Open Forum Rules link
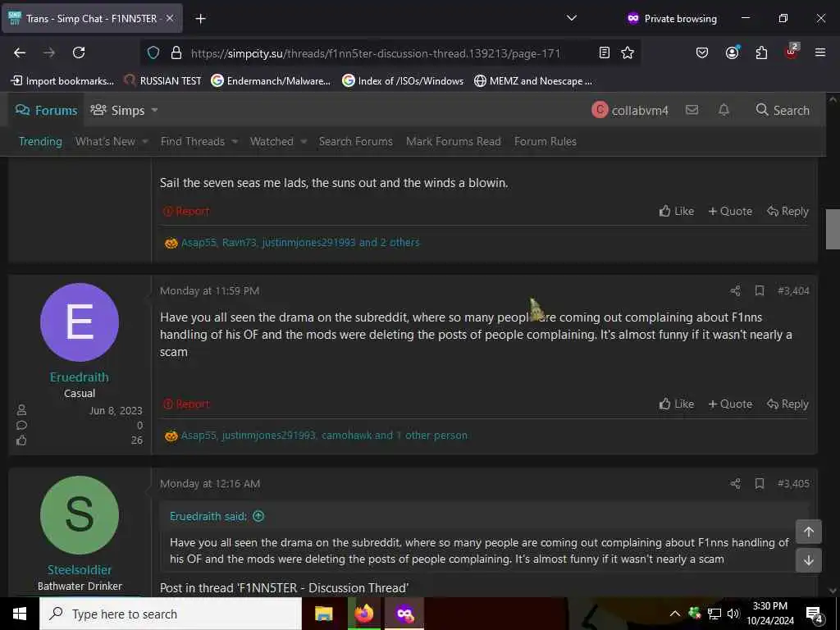840x630 pixels. 546,141
